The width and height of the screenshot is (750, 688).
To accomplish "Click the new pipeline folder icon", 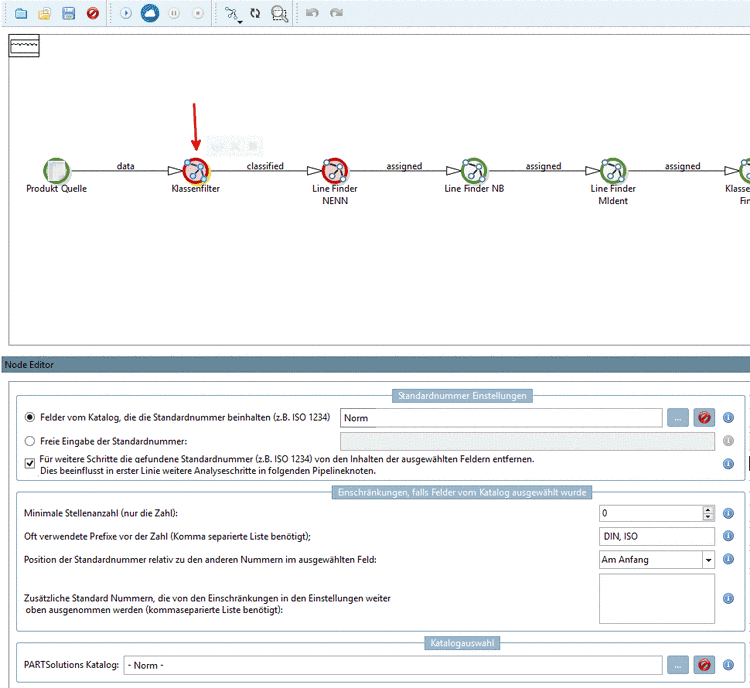I will (21, 13).
